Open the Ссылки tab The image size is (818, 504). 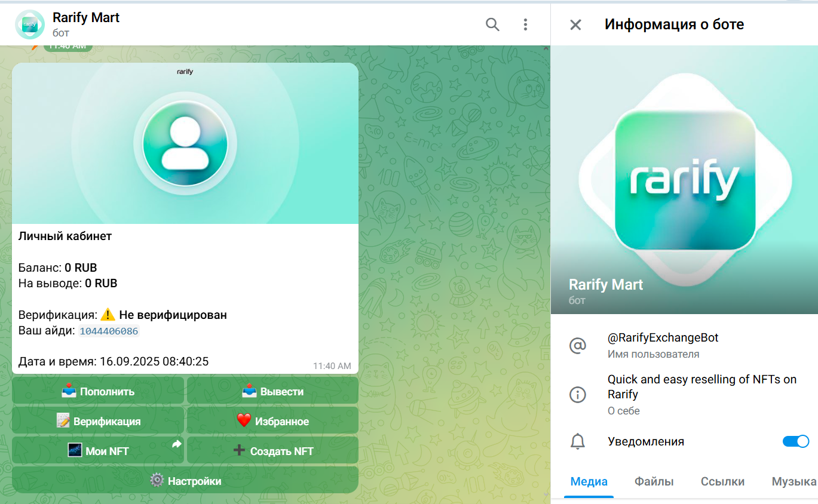tap(722, 482)
